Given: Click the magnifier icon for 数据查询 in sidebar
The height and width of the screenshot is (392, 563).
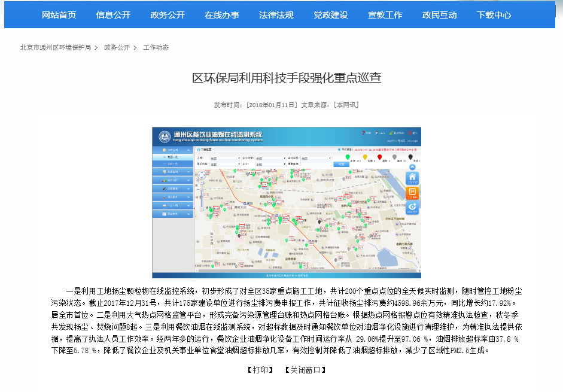Looking at the screenshot, I should [x=164, y=172].
